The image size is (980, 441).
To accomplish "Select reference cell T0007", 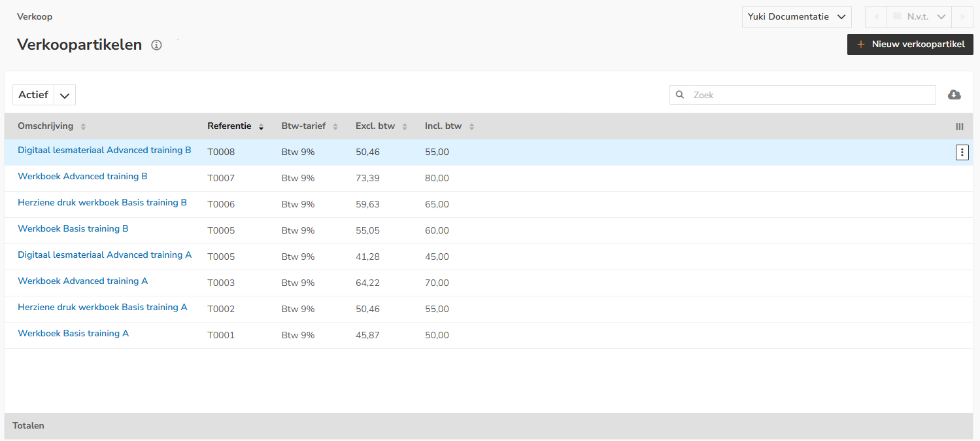I will 221,179.
